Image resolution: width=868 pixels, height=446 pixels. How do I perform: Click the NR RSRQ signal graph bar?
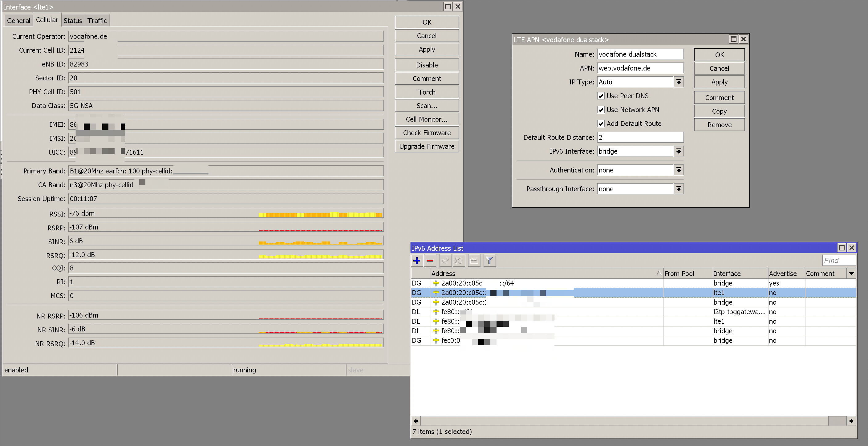[320, 345]
